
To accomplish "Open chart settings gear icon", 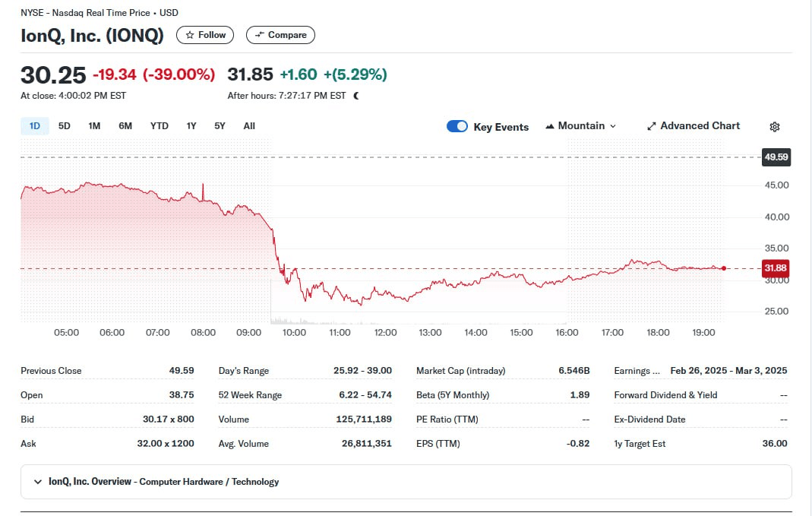I will click(774, 126).
